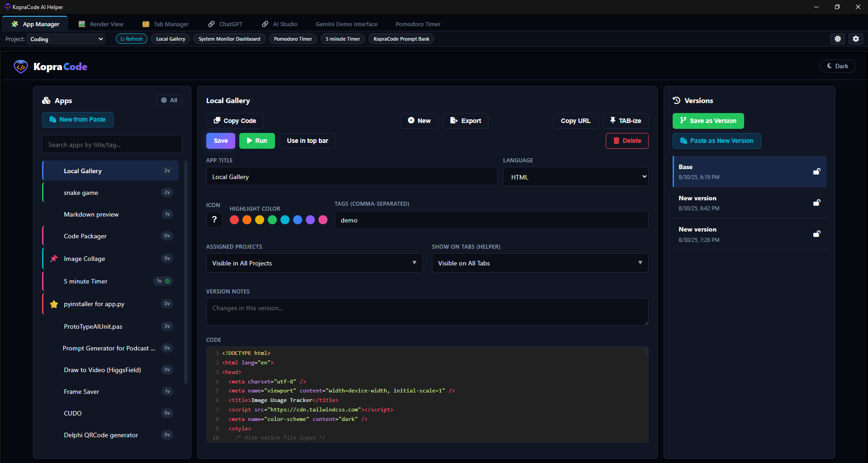
Task: Open the gear settings icon at top right
Action: 856,39
